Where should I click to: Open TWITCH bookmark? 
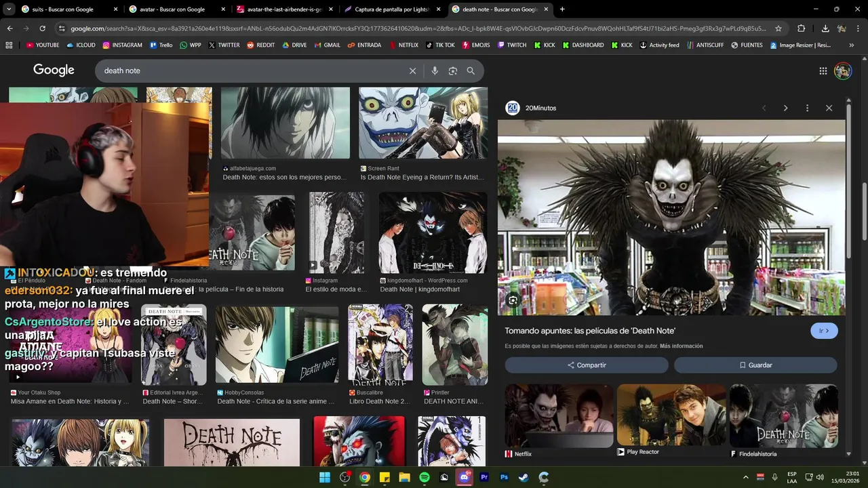click(x=512, y=45)
